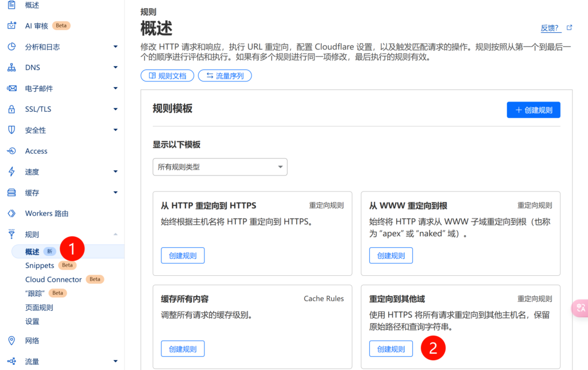The image size is (588, 370).
Task: Click the blue 创建规则 button
Action: [x=533, y=110]
